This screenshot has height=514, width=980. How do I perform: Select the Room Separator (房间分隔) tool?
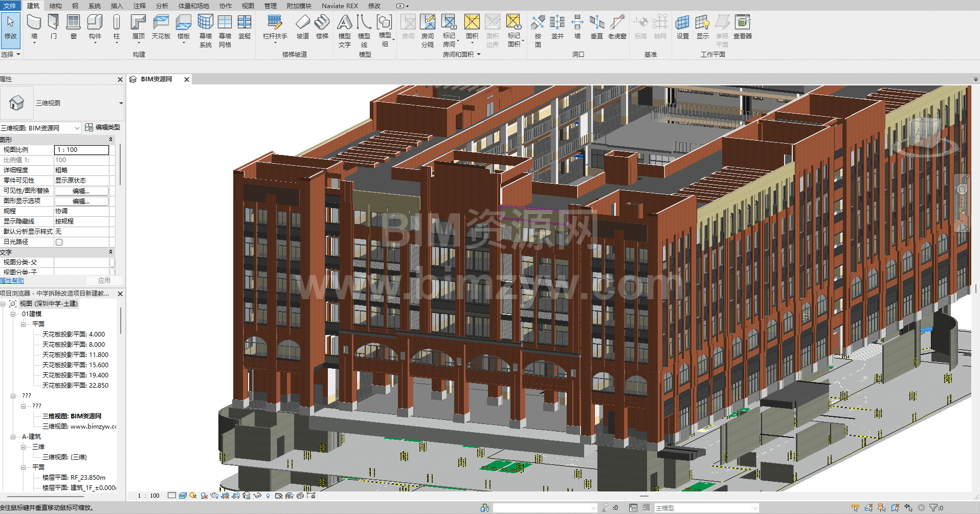[428, 31]
